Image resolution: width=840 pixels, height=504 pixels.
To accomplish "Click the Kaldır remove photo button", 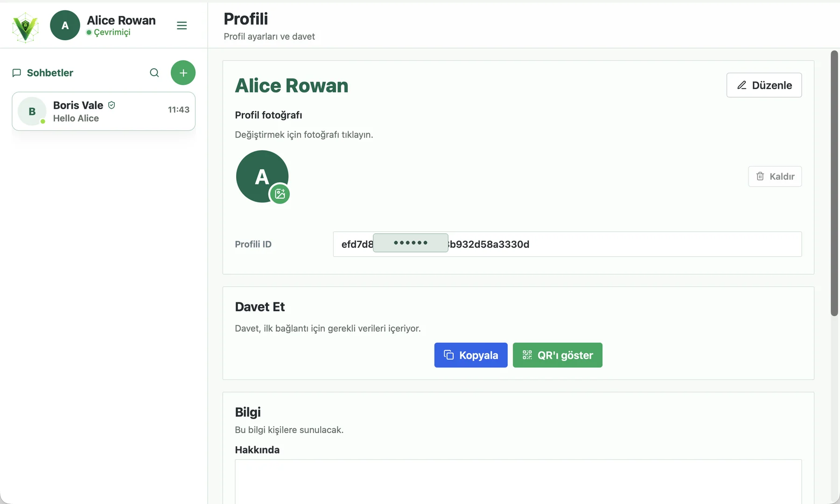I will pyautogui.click(x=775, y=176).
